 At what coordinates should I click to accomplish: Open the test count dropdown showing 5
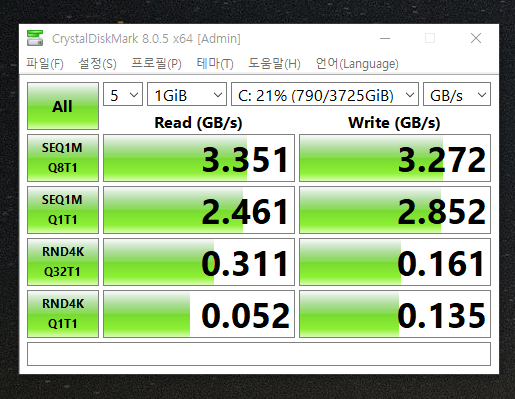point(123,94)
